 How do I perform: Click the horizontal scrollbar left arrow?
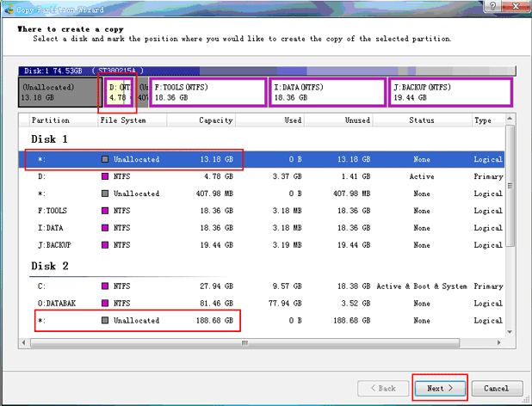23,342
